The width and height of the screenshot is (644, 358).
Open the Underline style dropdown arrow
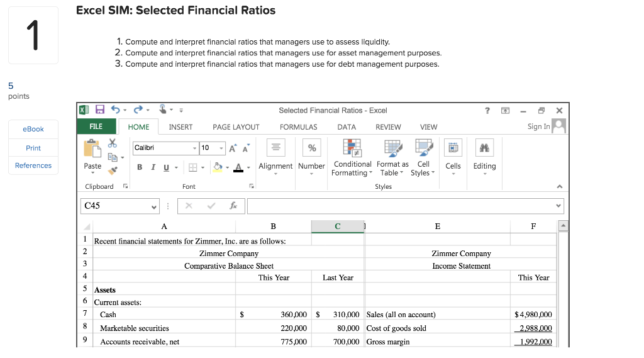point(176,168)
